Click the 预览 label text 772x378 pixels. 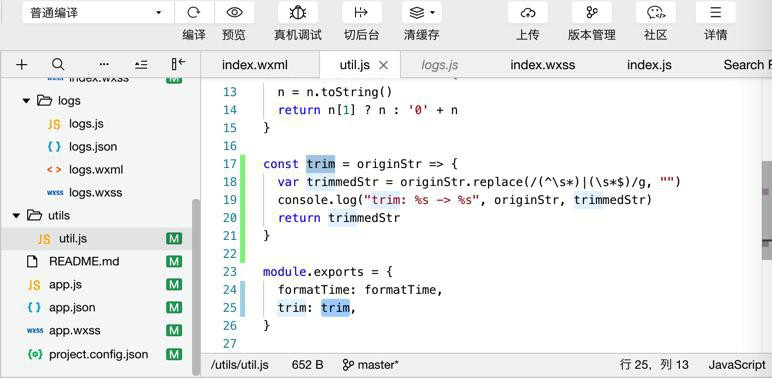pyautogui.click(x=234, y=35)
